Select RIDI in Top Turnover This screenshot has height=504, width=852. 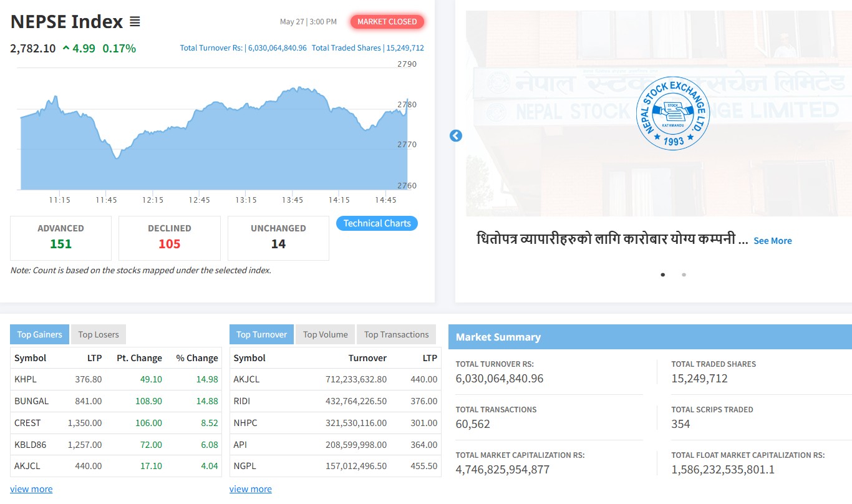pyautogui.click(x=242, y=401)
